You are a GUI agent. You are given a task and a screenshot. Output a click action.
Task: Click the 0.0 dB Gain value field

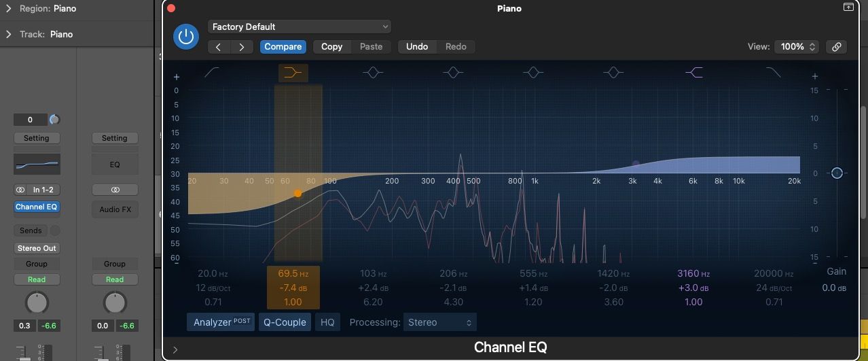pyautogui.click(x=833, y=288)
